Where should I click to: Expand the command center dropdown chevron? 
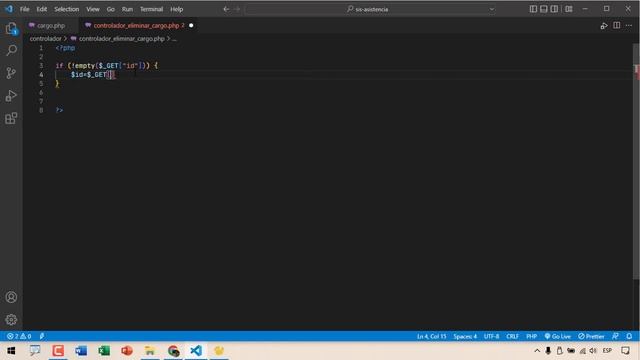click(x=492, y=9)
